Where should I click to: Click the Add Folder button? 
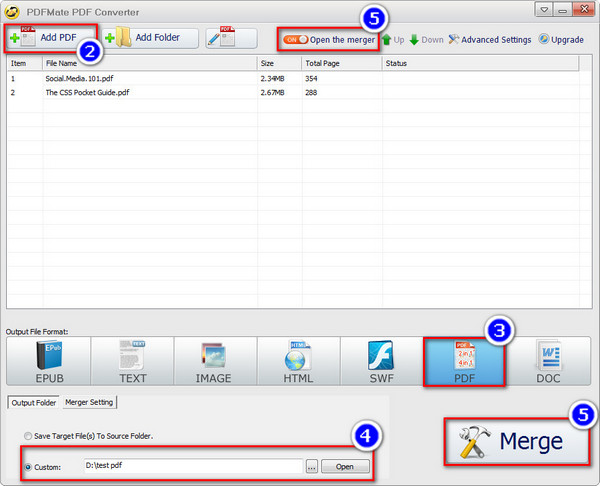coord(150,38)
